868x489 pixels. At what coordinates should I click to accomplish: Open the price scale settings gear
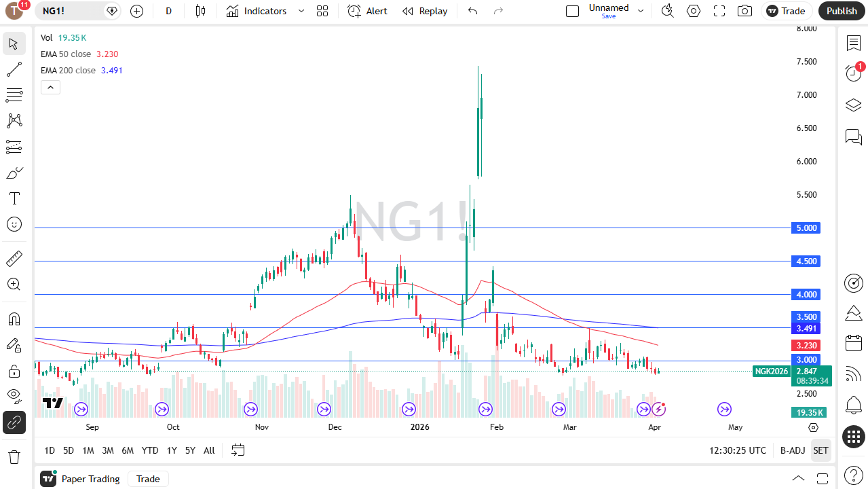pos(813,427)
